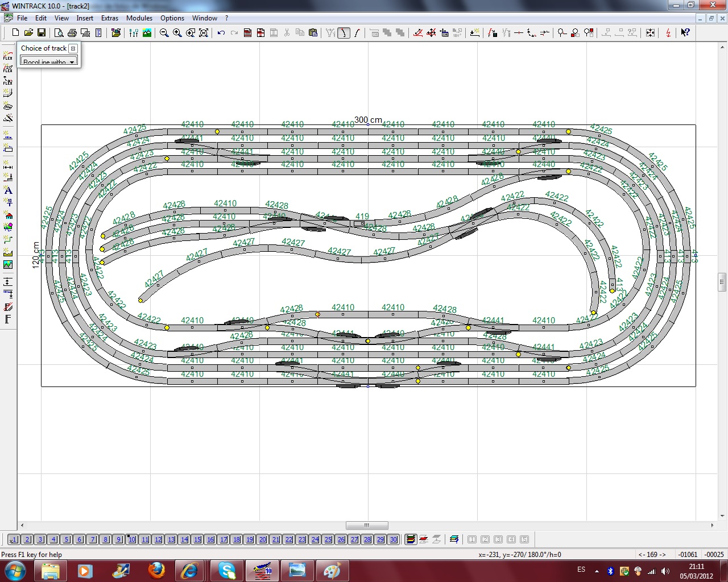728x582 pixels.
Task: Toggle layer 1 button in bottom bar
Action: click(14, 539)
